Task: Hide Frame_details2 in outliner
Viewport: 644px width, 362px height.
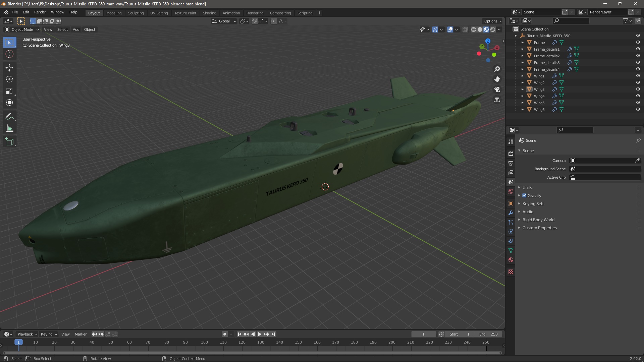Action: (638, 56)
